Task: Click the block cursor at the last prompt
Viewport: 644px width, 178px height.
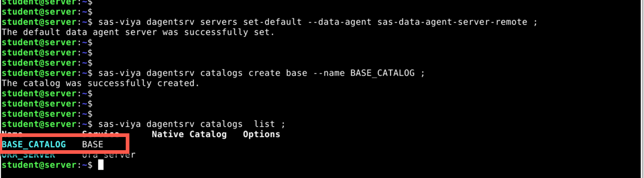Action: (x=101, y=165)
